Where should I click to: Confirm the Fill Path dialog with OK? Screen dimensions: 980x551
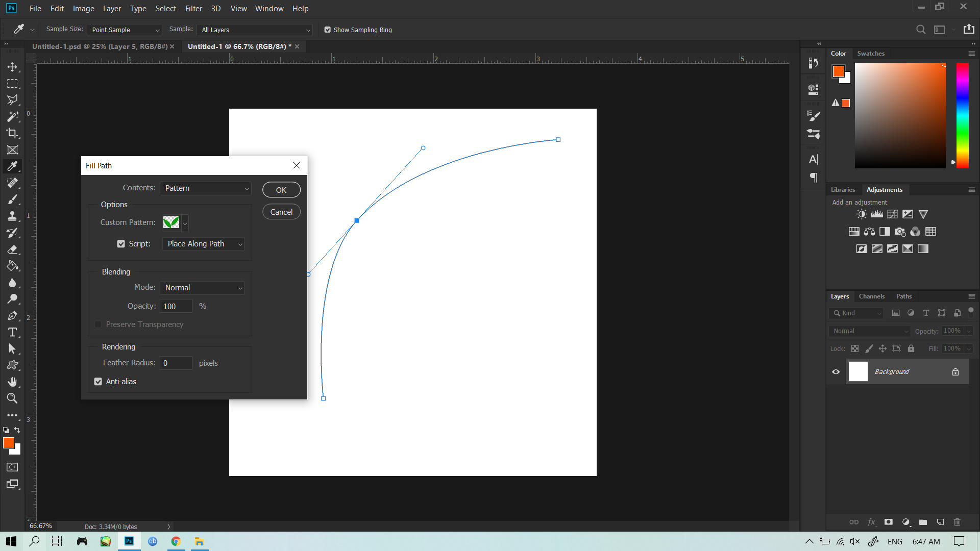(281, 189)
